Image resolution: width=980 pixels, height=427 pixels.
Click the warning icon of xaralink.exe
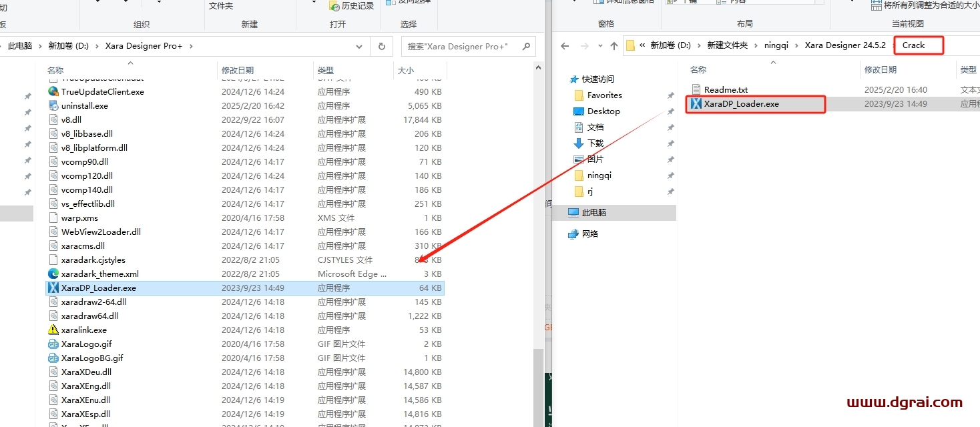[53, 330]
